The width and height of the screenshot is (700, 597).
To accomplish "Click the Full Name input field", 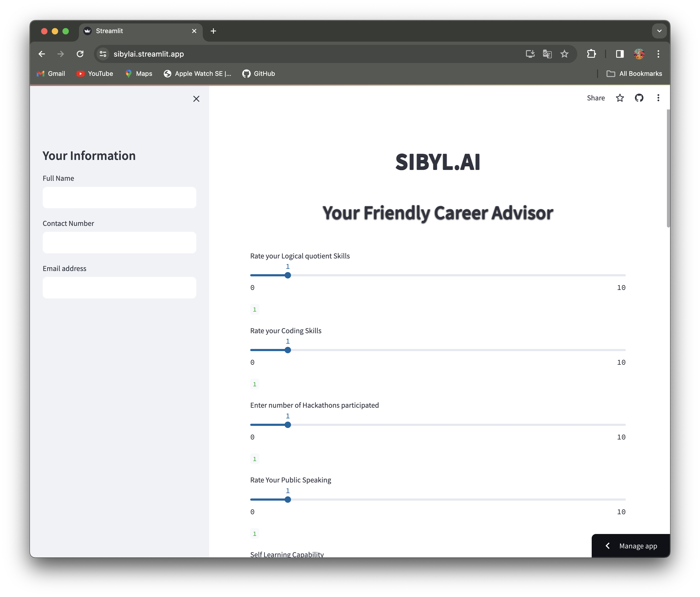I will coord(119,197).
